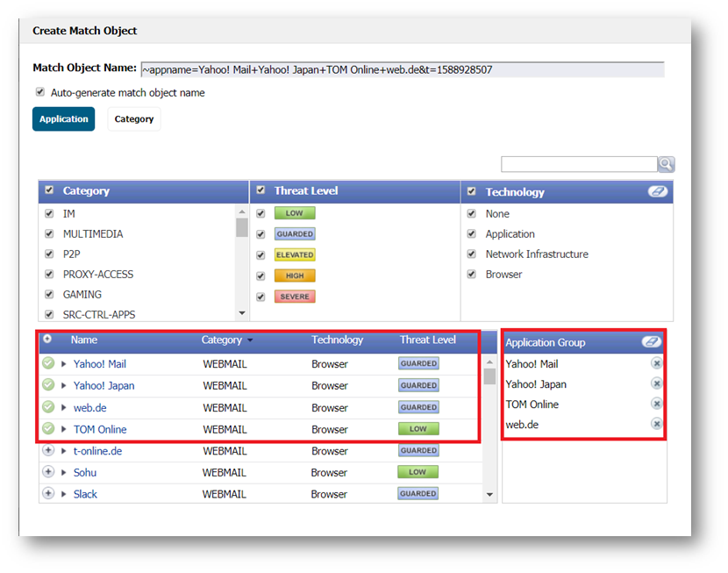728x573 pixels.
Task: Sort list by Category column arrow
Action: [250, 340]
